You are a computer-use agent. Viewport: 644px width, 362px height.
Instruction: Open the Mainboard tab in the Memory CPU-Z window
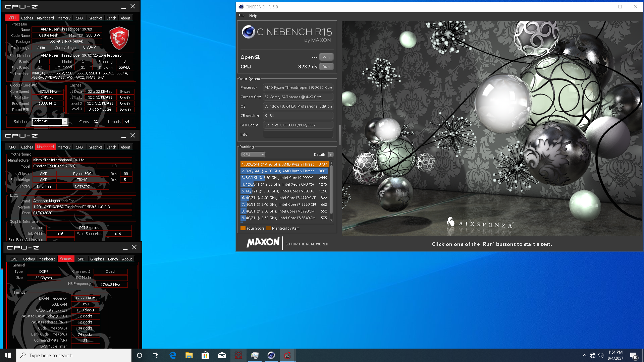(47, 259)
